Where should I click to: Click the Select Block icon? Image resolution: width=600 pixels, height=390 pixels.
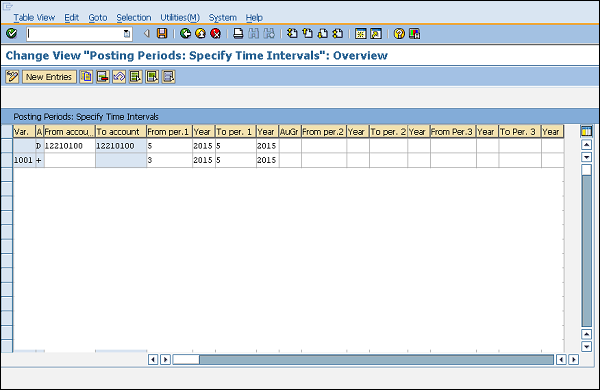(x=152, y=77)
